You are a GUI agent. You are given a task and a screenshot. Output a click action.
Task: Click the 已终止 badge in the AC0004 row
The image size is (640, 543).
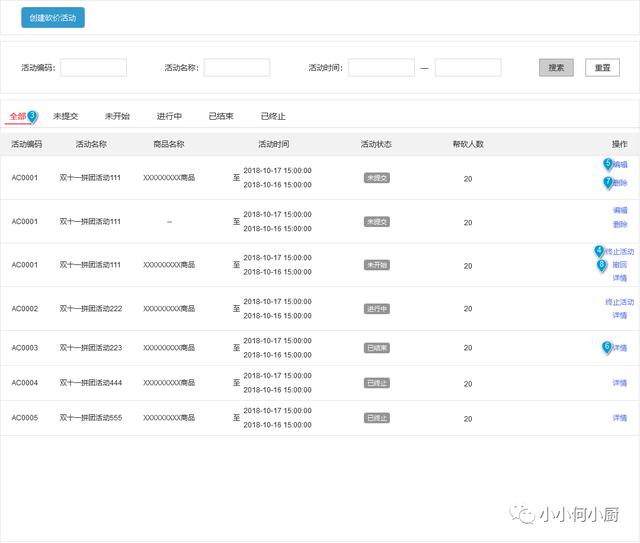tap(377, 383)
